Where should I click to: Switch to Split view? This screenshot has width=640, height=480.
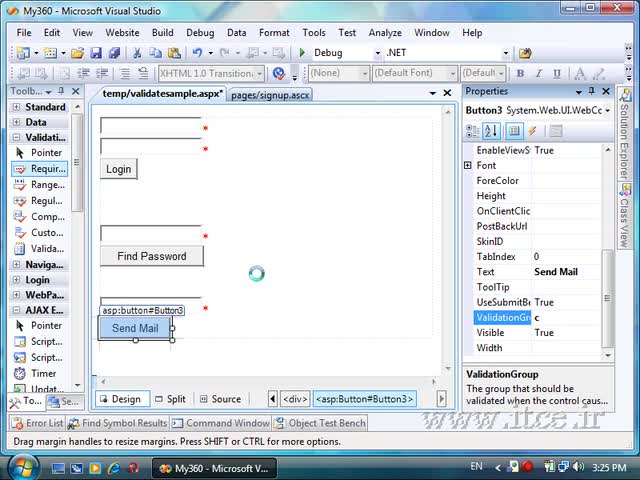171,399
